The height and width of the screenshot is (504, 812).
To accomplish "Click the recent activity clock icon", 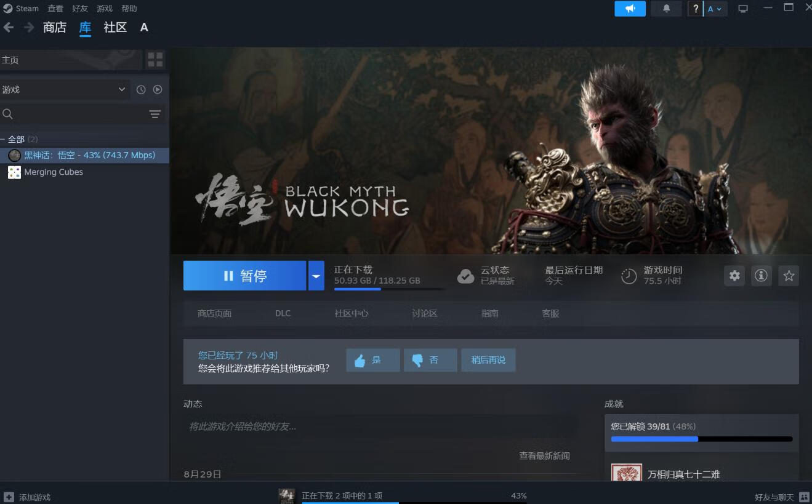I will [x=141, y=90].
